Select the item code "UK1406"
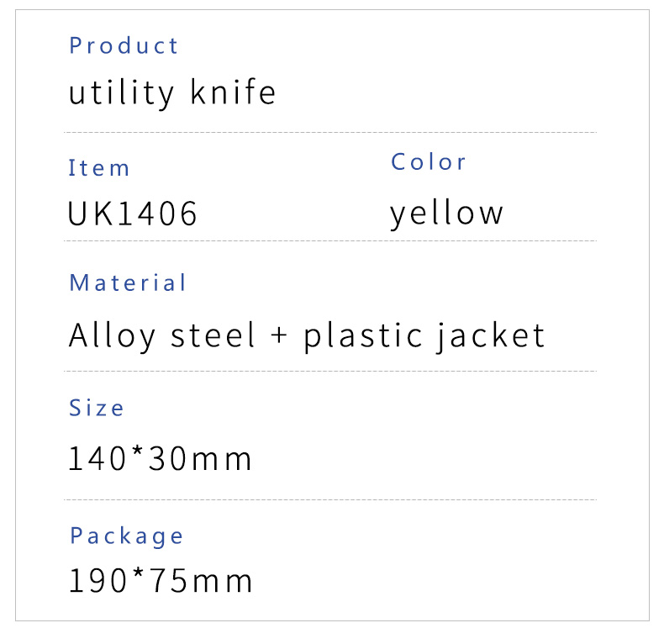The height and width of the screenshot is (644, 664). [x=133, y=214]
